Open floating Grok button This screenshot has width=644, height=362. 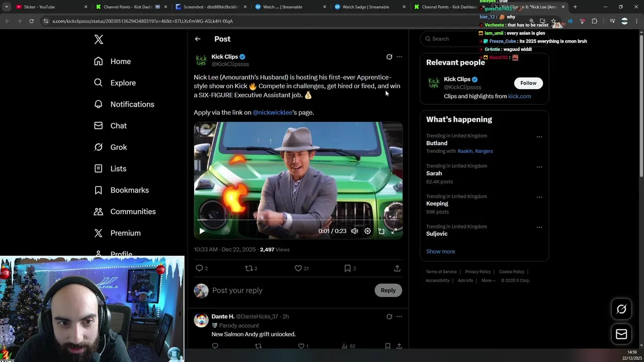click(x=621, y=309)
